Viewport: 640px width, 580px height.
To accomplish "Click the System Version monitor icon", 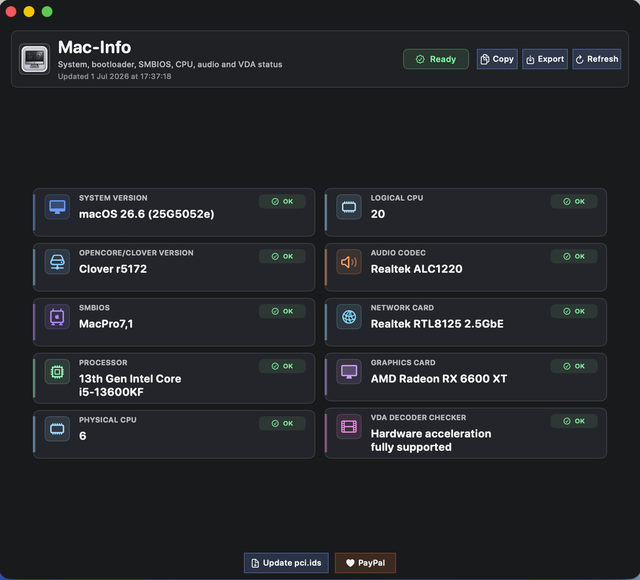I will coord(57,207).
